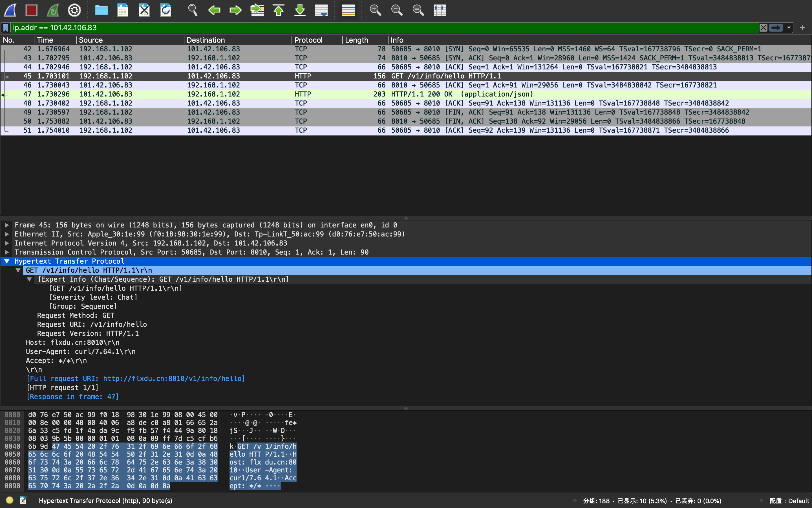Select the Host: flxdu.cn:8010 field
The width and height of the screenshot is (812, 508).
pyautogui.click(x=72, y=343)
